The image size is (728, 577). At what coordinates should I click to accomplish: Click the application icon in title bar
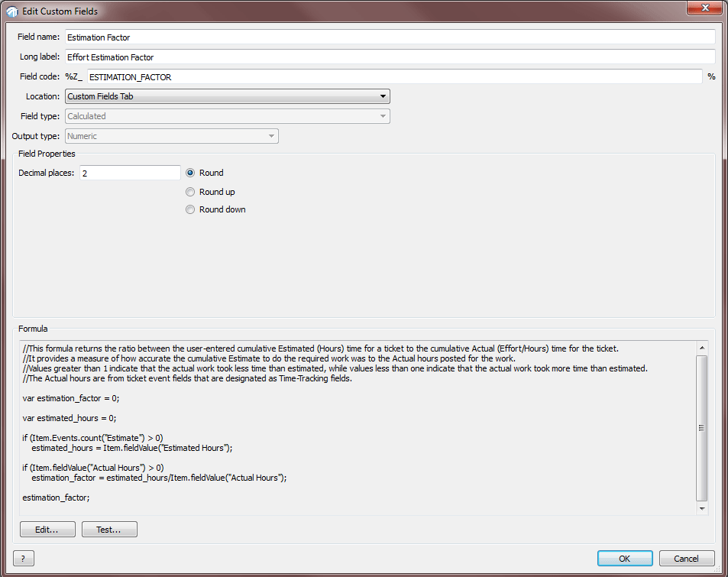coord(11,11)
